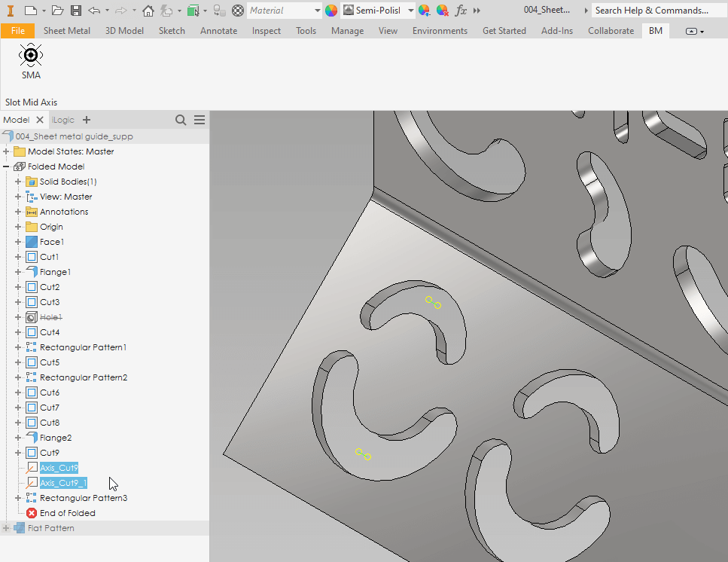Image resolution: width=728 pixels, height=562 pixels.
Task: Expand the Flat Pattern node
Action: tap(7, 528)
